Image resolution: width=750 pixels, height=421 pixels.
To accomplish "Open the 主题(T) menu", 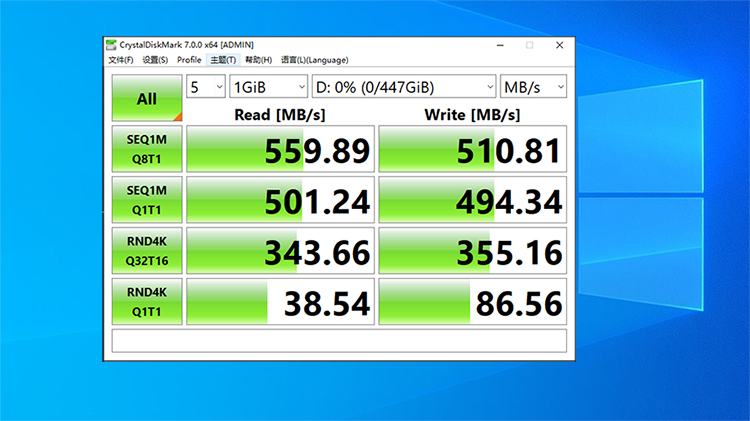I will 223,60.
